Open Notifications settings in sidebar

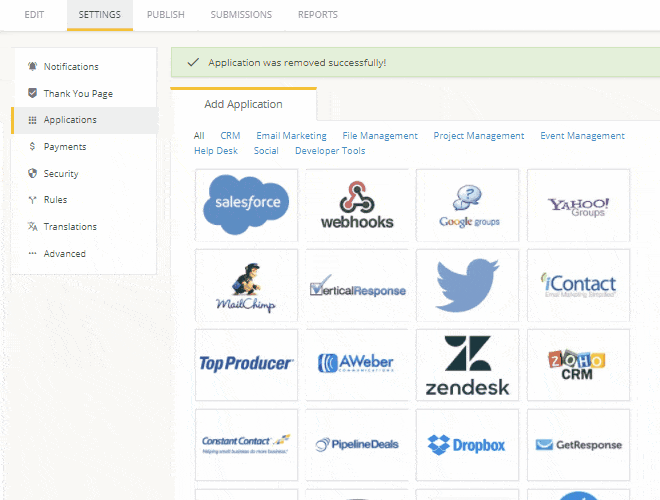coord(84,66)
